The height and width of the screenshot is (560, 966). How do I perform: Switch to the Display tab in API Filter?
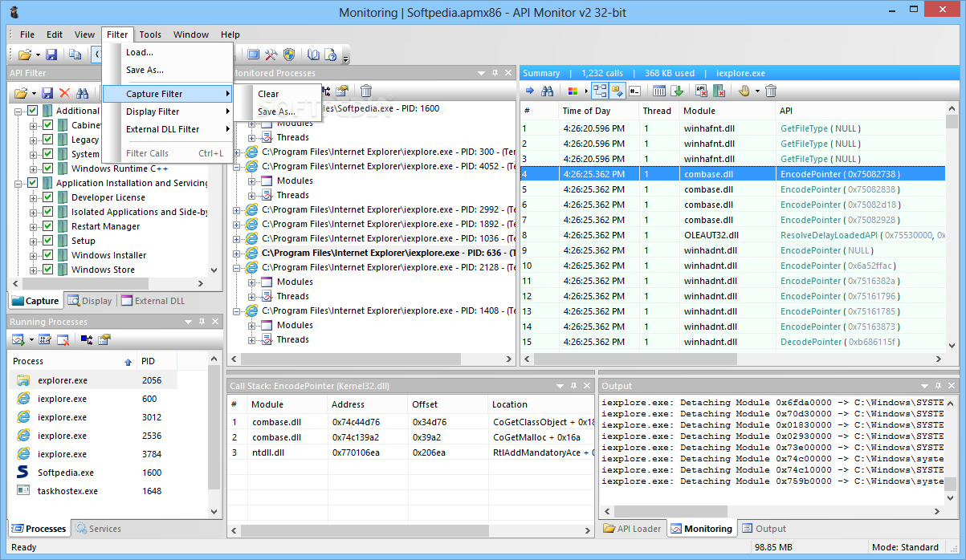coord(90,301)
